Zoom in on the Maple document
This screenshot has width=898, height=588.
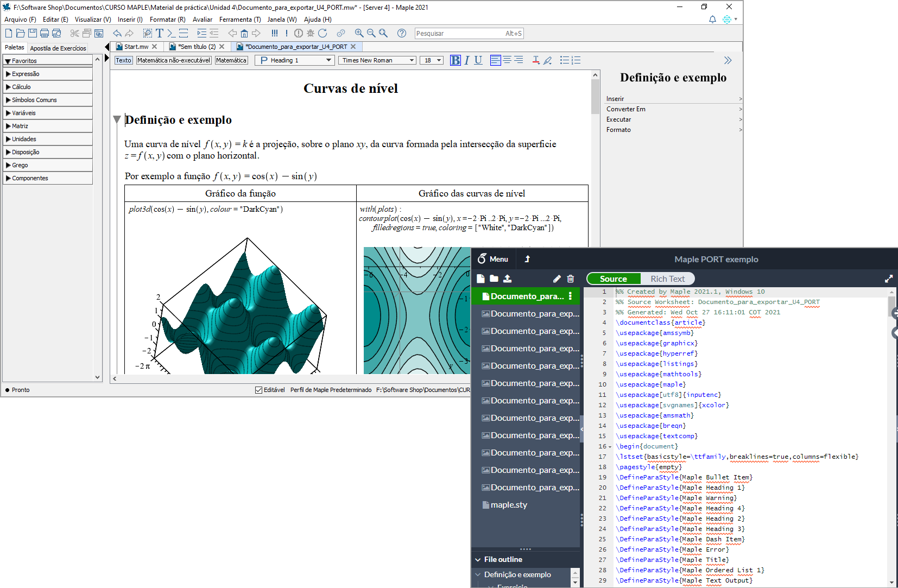[359, 33]
